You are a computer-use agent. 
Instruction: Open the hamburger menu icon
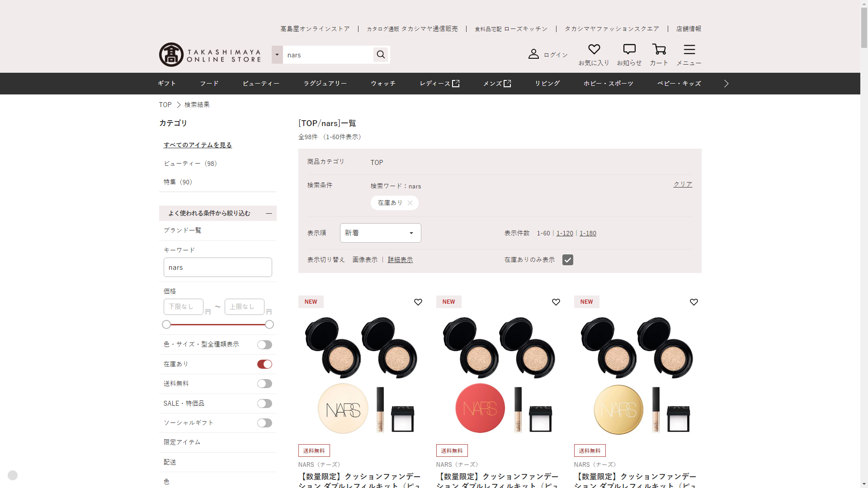689,49
